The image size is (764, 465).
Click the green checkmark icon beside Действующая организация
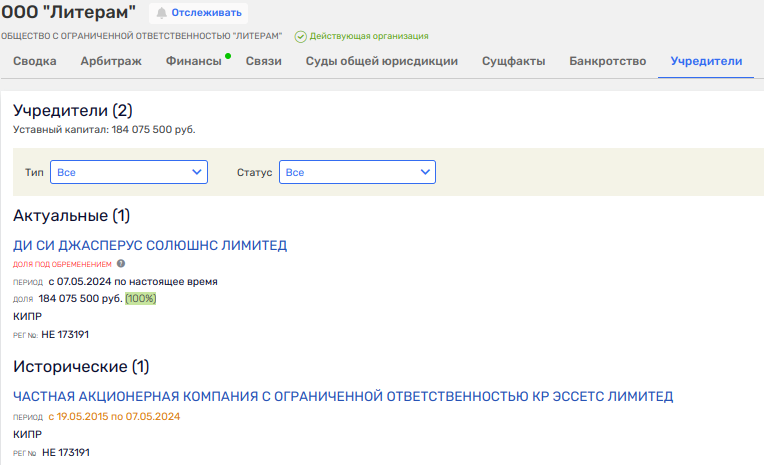tap(300, 36)
